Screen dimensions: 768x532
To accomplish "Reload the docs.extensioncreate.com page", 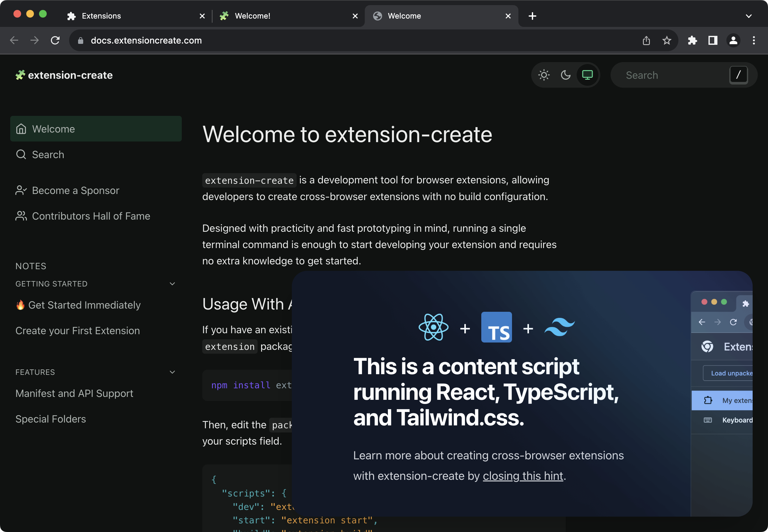I will pos(55,40).
